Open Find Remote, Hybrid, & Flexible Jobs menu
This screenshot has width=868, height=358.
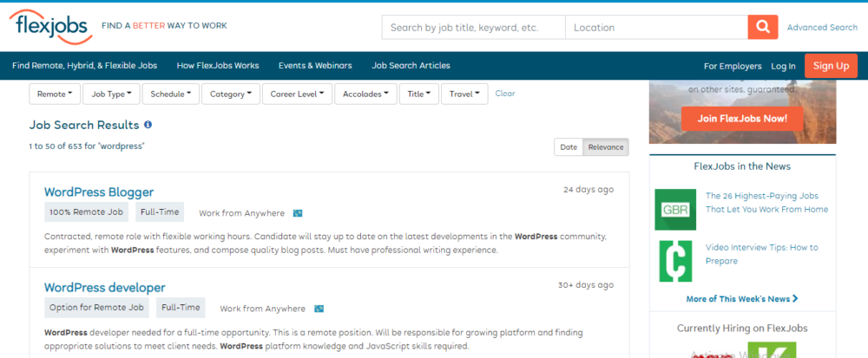[x=85, y=65]
